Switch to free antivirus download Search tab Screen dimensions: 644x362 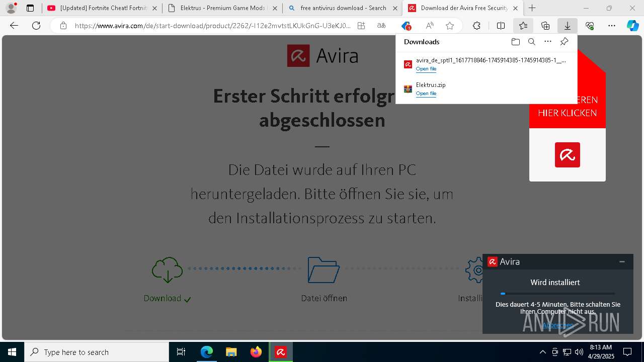coord(342,8)
